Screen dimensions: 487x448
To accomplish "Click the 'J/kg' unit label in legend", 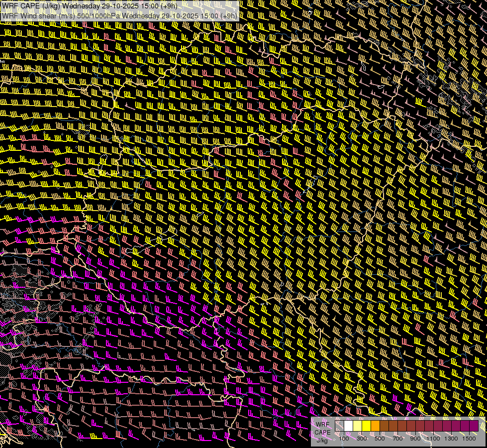I will [322, 441].
